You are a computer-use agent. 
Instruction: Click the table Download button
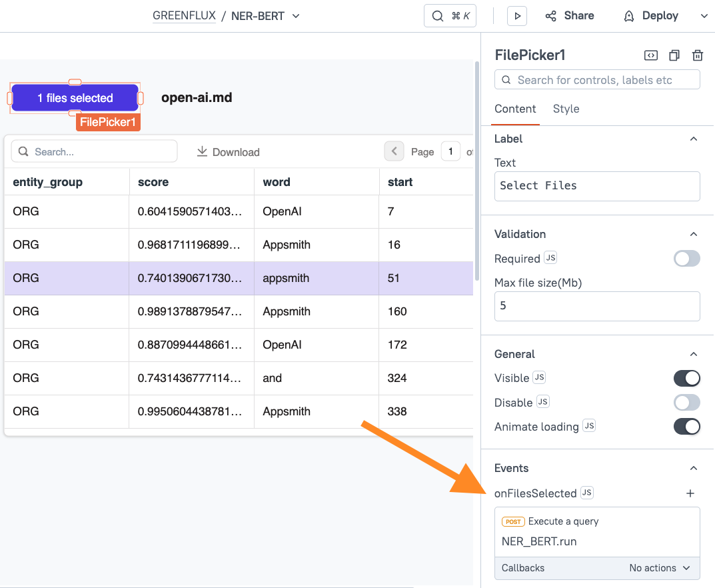(228, 152)
